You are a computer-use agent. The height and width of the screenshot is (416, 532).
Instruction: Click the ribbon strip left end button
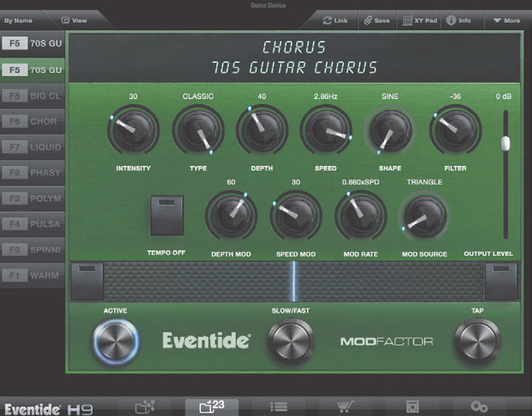click(87, 281)
